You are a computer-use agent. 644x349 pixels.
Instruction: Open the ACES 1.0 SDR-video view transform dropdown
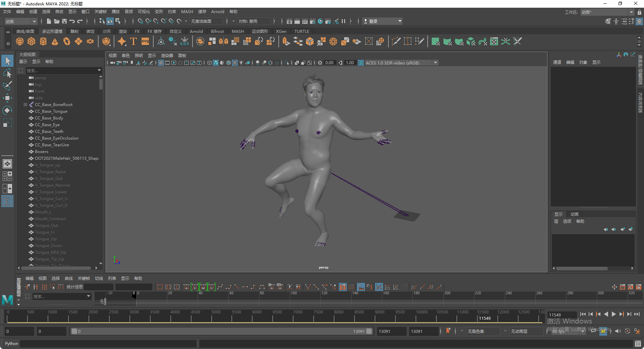(401, 63)
